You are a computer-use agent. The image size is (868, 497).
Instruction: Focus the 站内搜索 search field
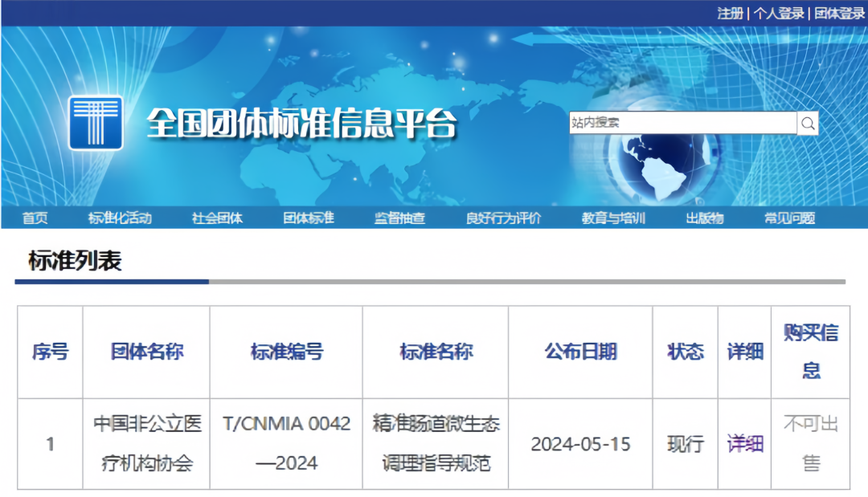683,123
